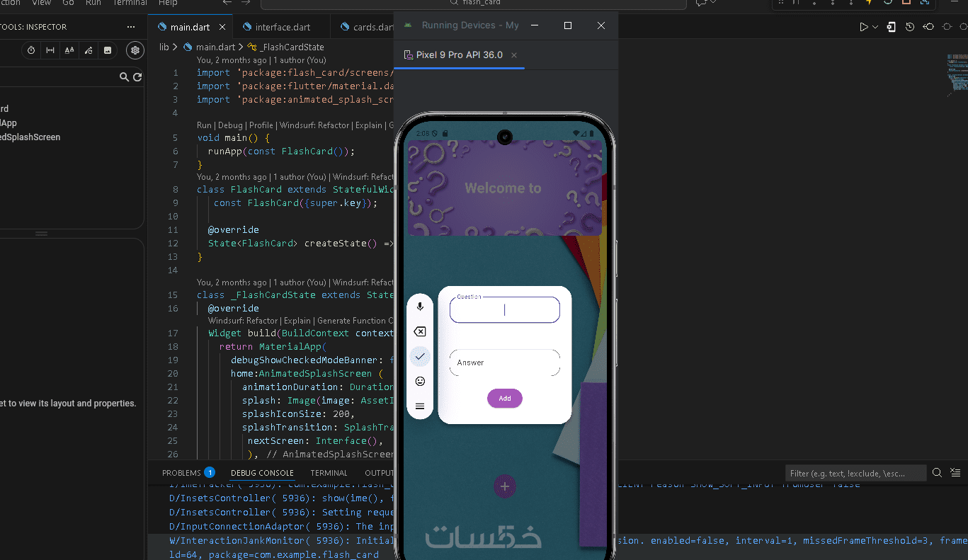Toggle show baselines icon in Inspector toolbar
This screenshot has height=560, width=968.
69,50
